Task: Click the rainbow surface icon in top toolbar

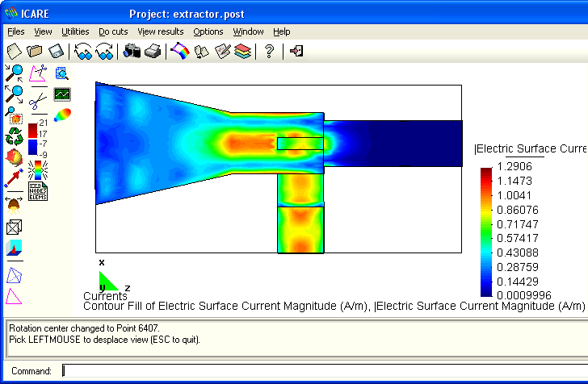Action: pyautogui.click(x=180, y=51)
